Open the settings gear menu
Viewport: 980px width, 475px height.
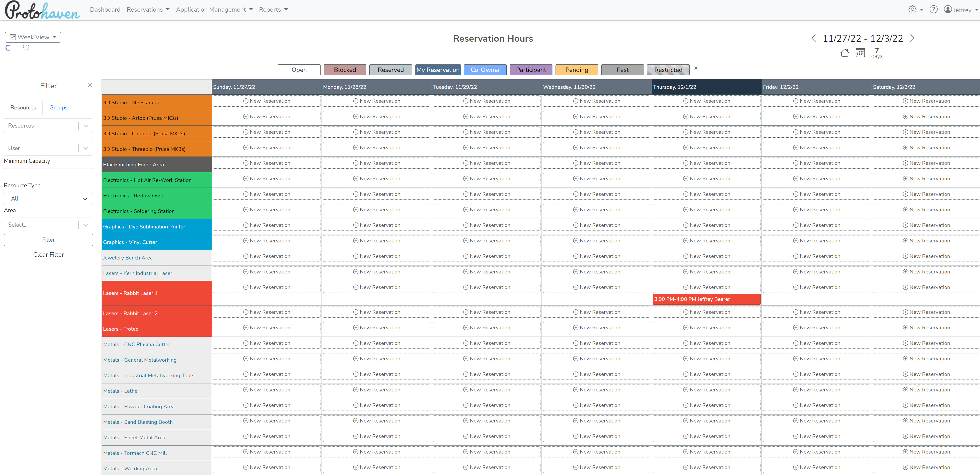coord(912,10)
